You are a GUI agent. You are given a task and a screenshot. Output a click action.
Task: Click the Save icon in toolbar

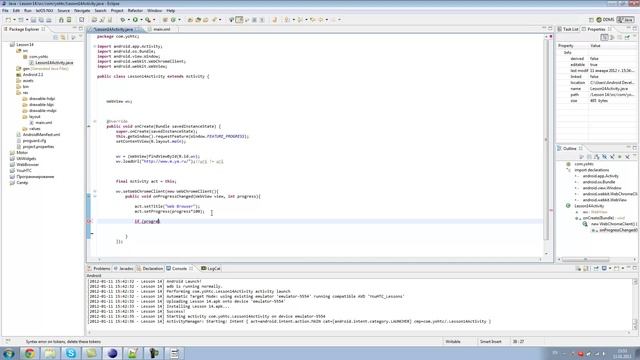[33, 20]
